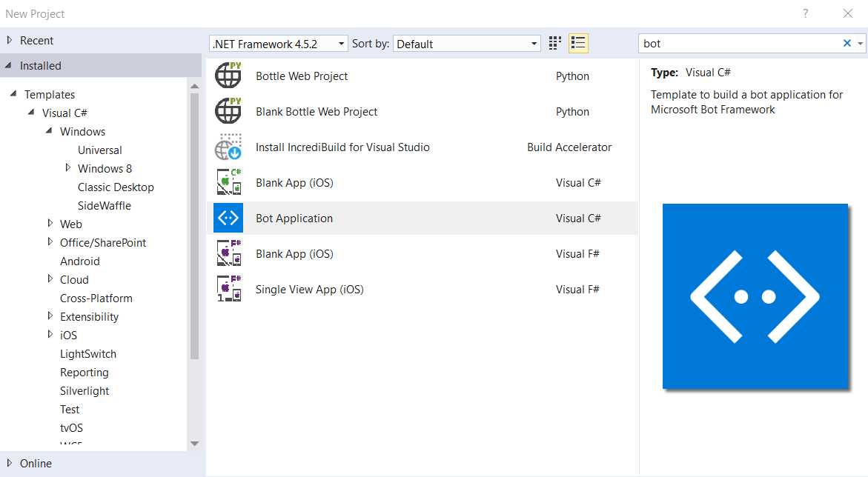Select the Blank App (iOS) Visual F# icon
This screenshot has width=868, height=477.
[228, 253]
